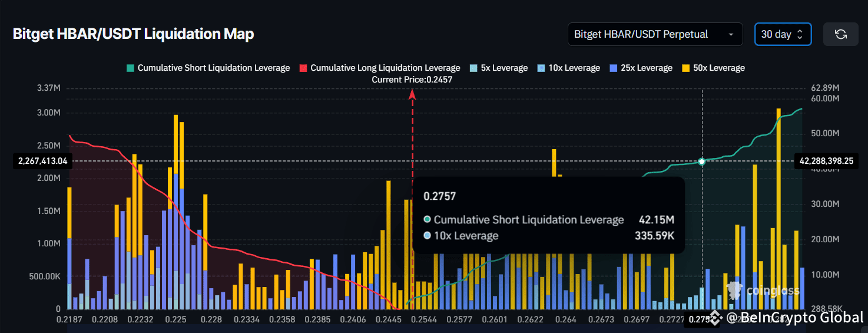Click the refresh chart icon button
This screenshot has height=333, width=868.
[x=840, y=34]
